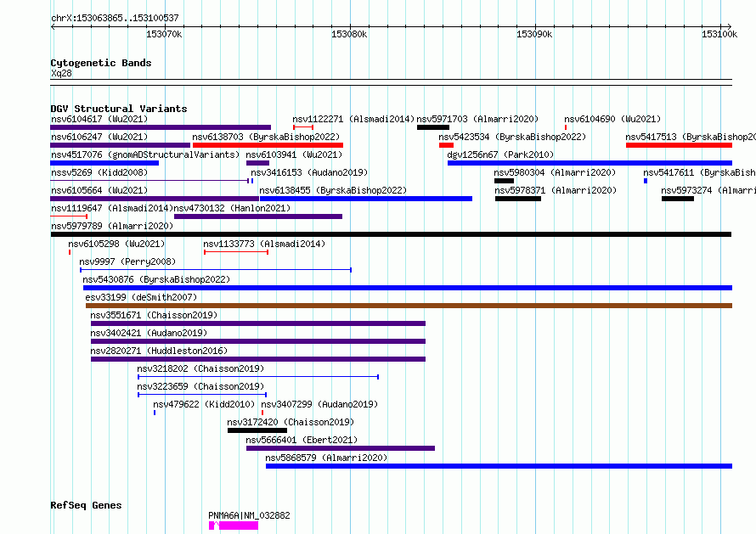Open nsv5979789 (Almarri2020) label
The width and height of the screenshot is (756, 534).
(112, 226)
